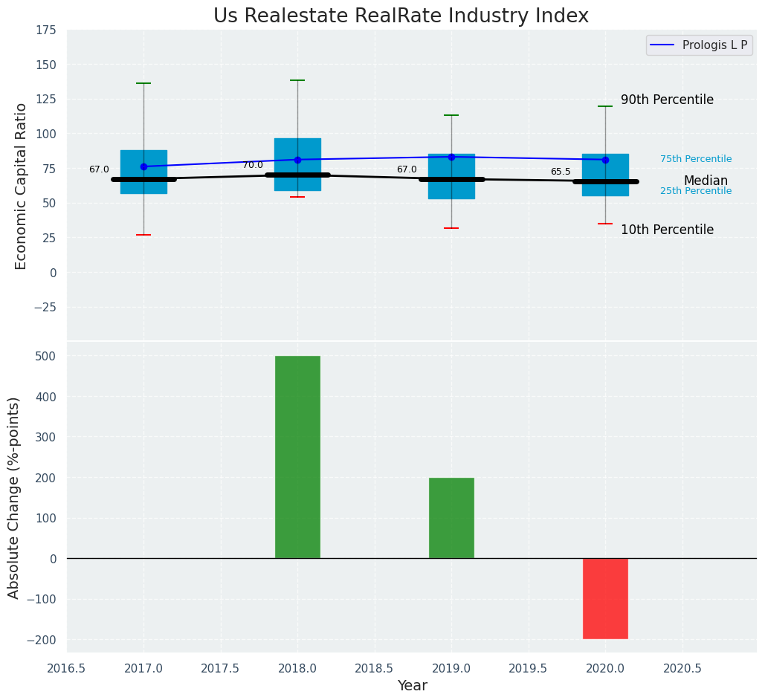Click the blue Prologis data point for 2019
This screenshot has height=700, width=765.
pos(451,157)
